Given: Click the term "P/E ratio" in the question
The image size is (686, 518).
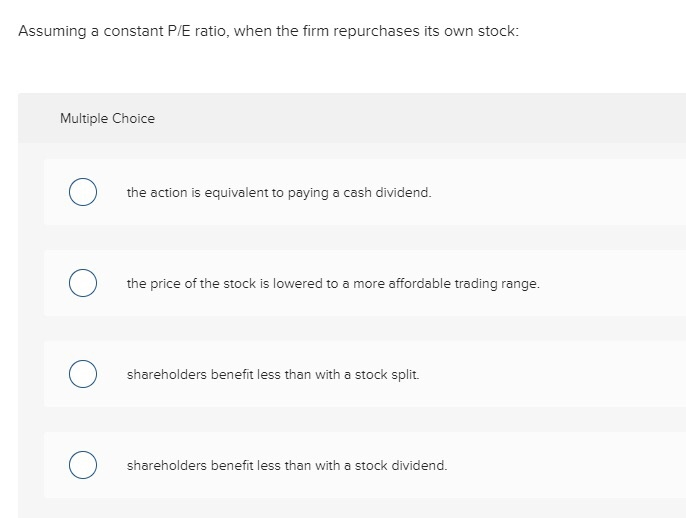Looking at the screenshot, I should pyautogui.click(x=189, y=31).
